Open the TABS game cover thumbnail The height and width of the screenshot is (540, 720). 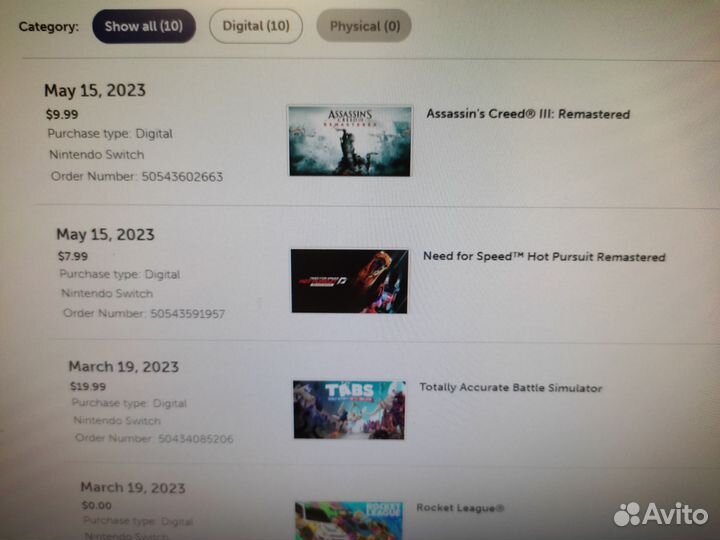(x=349, y=409)
